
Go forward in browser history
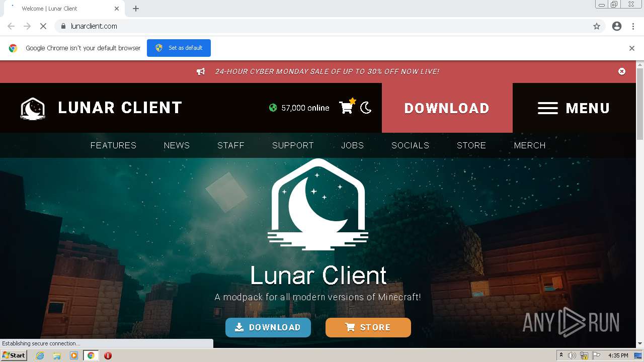tap(27, 26)
